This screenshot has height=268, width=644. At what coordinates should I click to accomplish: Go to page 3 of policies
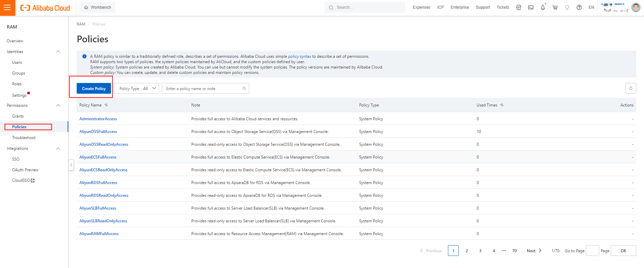click(x=480, y=251)
